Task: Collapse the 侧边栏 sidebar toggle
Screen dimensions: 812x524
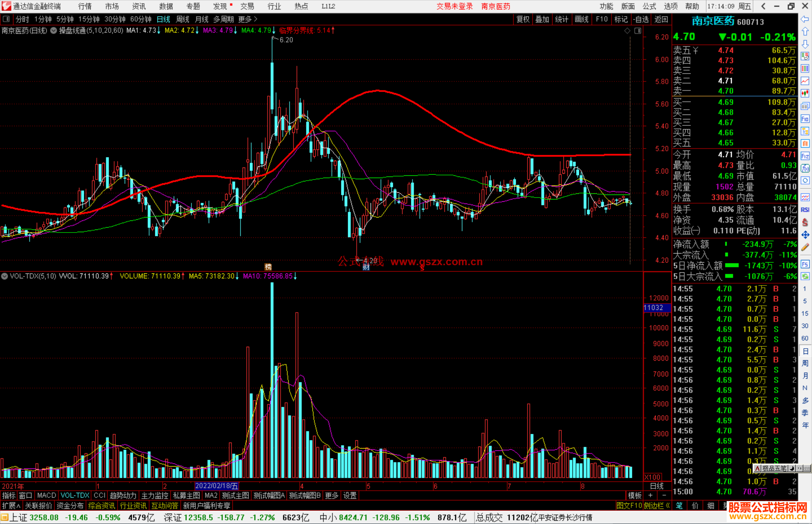Action: [657, 506]
